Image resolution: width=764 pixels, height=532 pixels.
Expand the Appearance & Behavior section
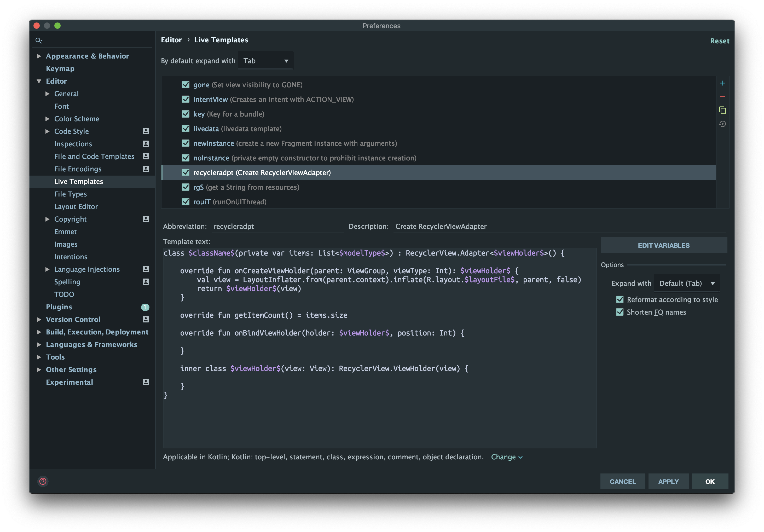pos(39,56)
